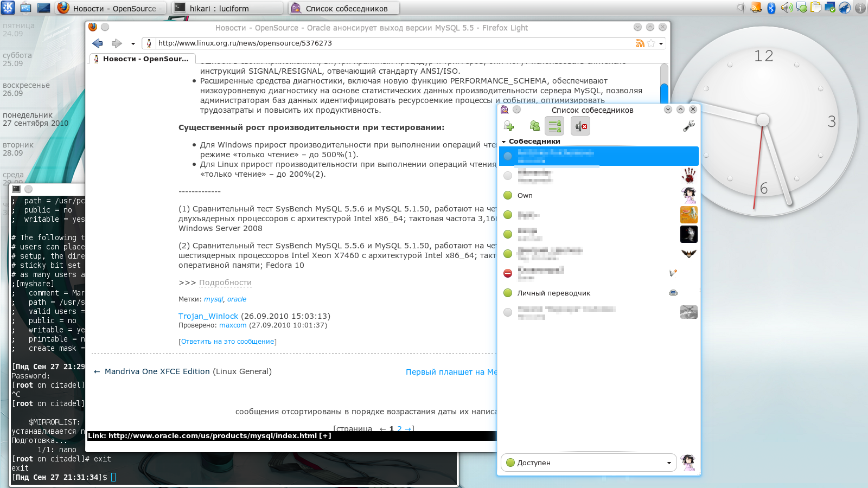Switch to hikari : luciform taskbar entry
Image resolution: width=868 pixels, height=488 pixels.
[227, 8]
